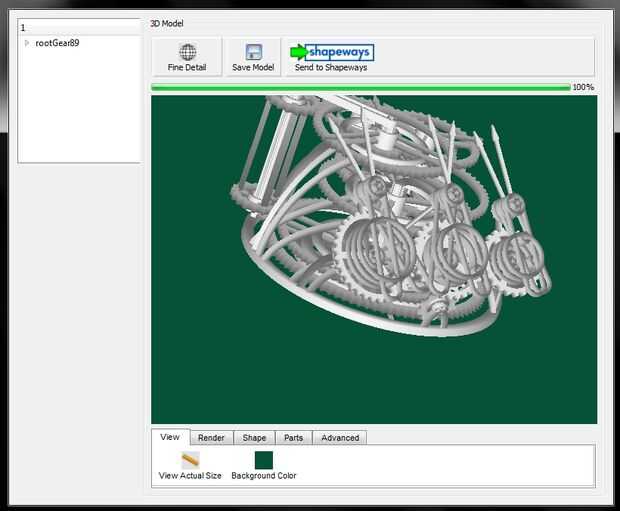Click the Shapeways logo button
Viewport: 620px width, 511px height.
[332, 52]
